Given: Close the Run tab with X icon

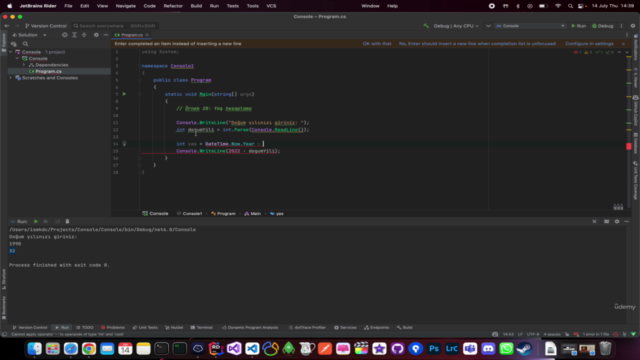Looking at the screenshot, I should [594, 222].
